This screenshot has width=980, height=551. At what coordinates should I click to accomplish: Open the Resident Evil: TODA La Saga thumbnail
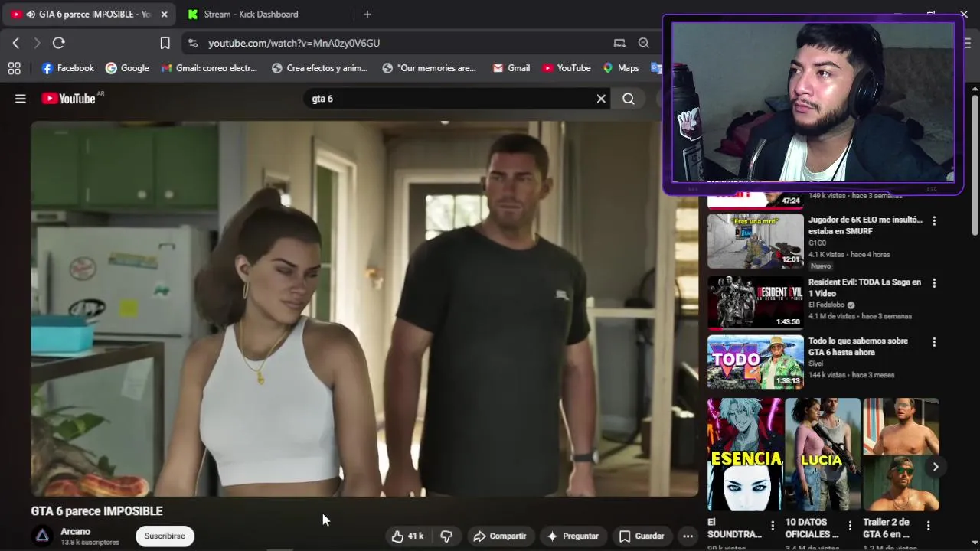[x=756, y=302]
